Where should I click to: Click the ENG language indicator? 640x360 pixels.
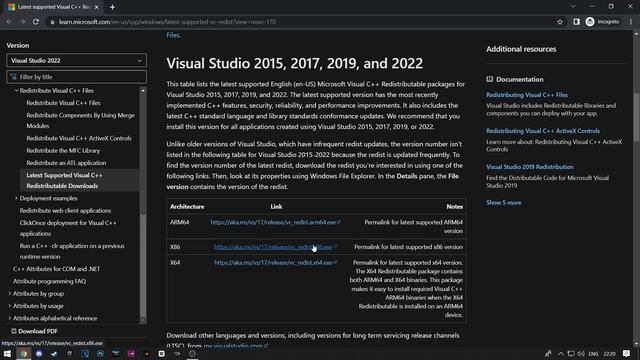click(x=593, y=354)
